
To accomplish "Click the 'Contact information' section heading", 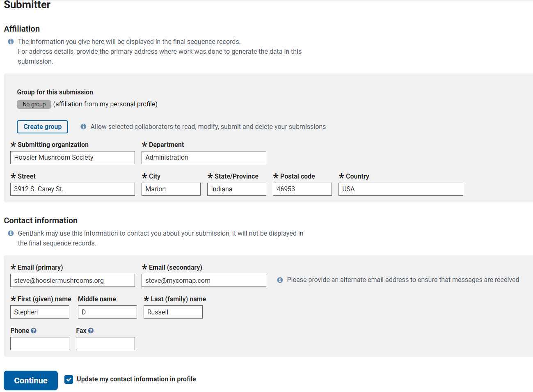I will 41,220.
